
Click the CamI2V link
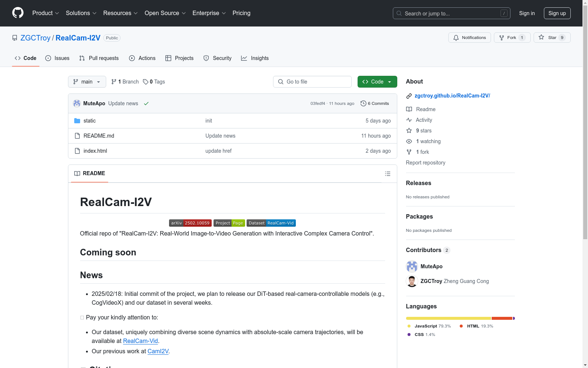pyautogui.click(x=158, y=351)
